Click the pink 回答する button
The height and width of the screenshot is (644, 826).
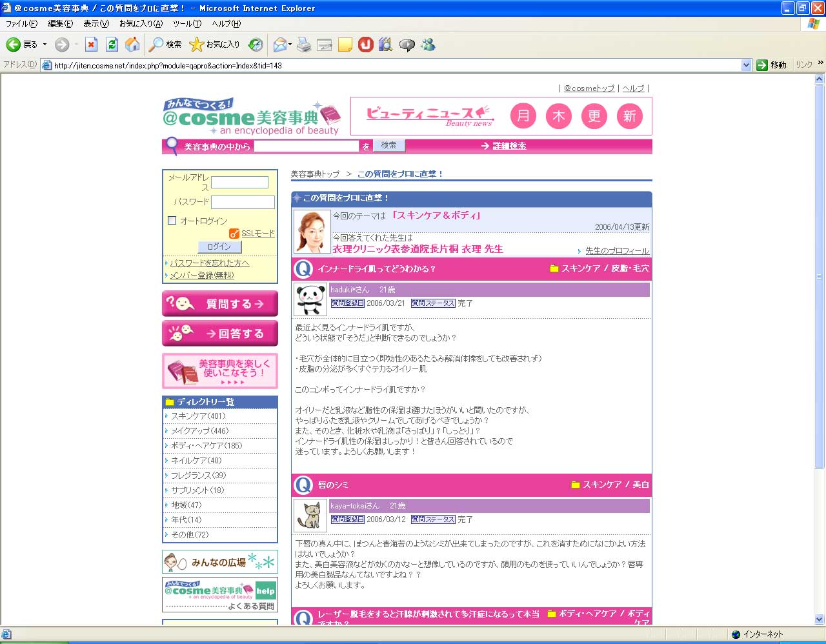pyautogui.click(x=220, y=334)
